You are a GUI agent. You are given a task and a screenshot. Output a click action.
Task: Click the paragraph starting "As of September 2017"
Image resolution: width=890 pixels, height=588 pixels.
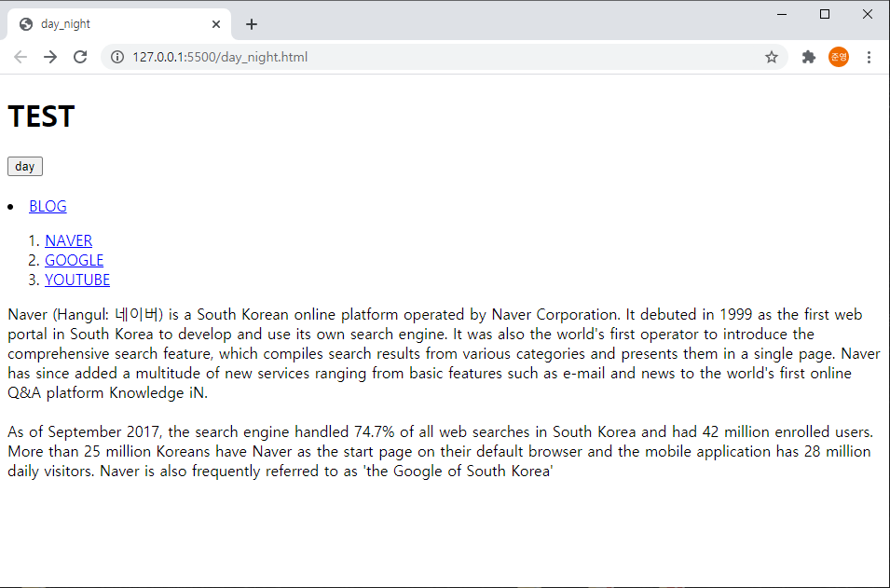click(x=440, y=451)
